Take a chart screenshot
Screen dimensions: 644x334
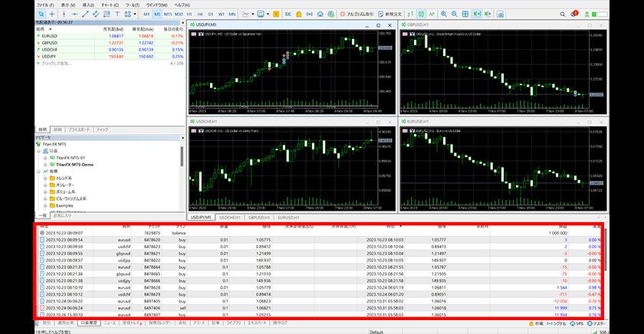coord(500,14)
